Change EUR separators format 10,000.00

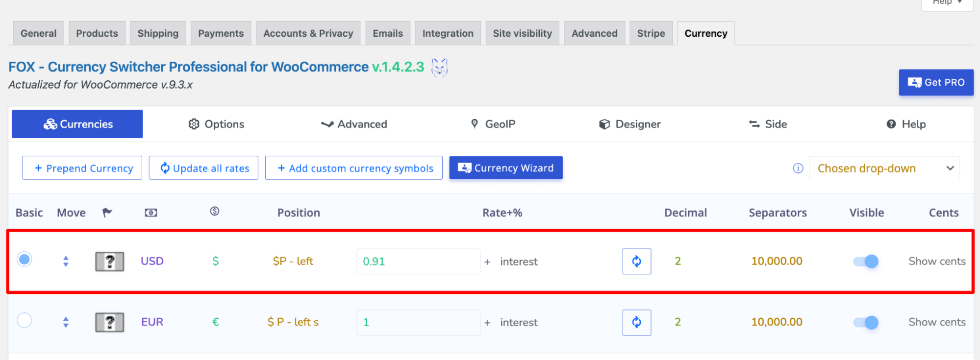coord(777,322)
